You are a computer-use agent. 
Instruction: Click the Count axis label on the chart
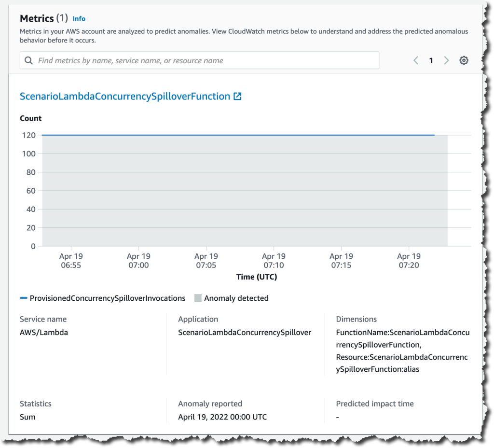pyautogui.click(x=30, y=118)
